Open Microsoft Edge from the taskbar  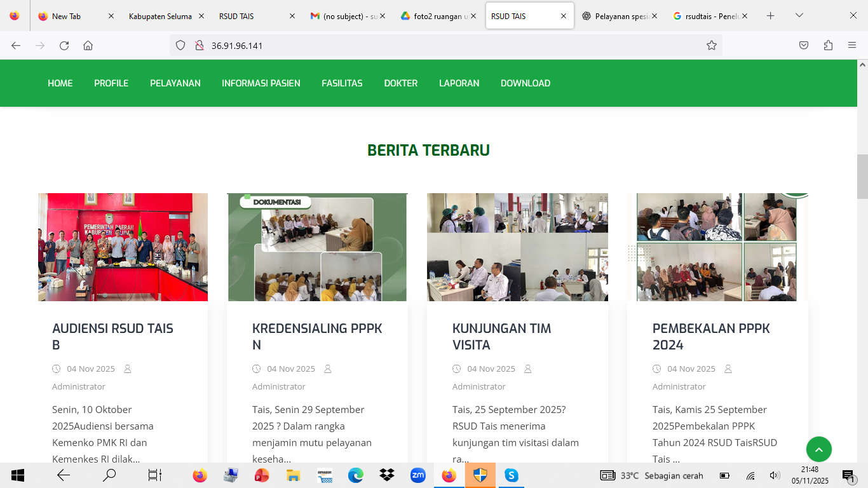(x=356, y=475)
